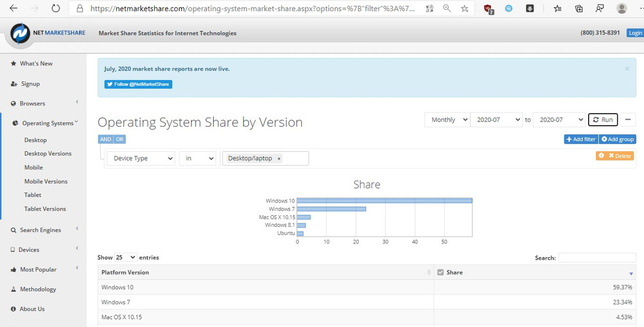Click the Windows 10 bar in chart
Screen dimensions: 644x327
click(x=385, y=201)
